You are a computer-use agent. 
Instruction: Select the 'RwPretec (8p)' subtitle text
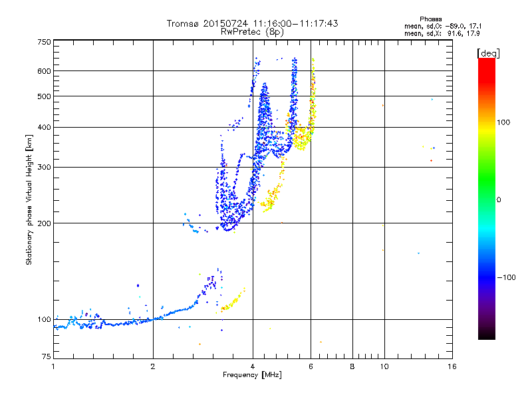coord(252,32)
